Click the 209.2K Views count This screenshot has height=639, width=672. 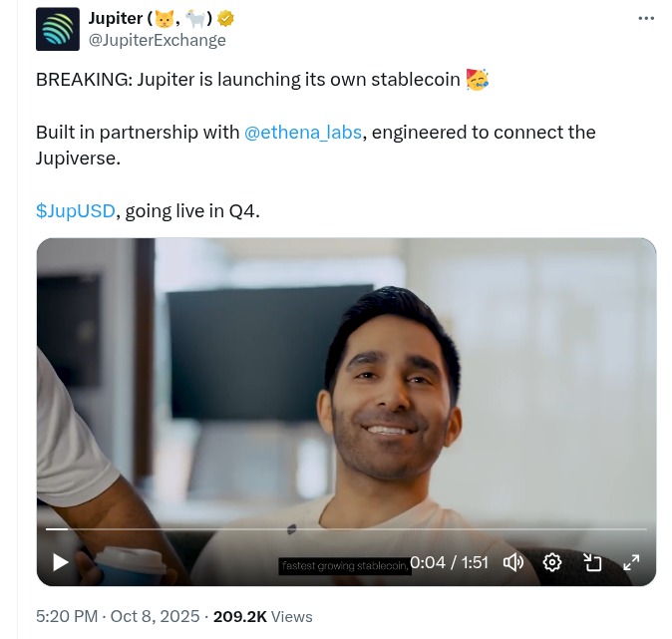tap(262, 616)
